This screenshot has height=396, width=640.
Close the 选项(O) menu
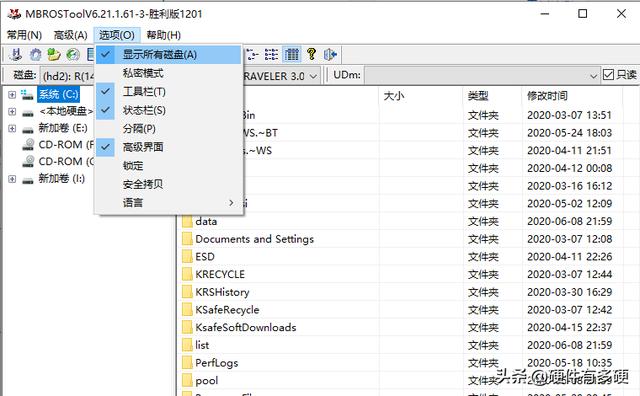(x=117, y=35)
